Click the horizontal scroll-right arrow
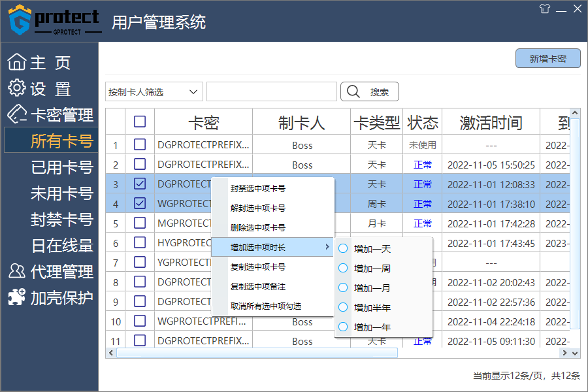Screen dimensions: 588x392 (x=564, y=353)
